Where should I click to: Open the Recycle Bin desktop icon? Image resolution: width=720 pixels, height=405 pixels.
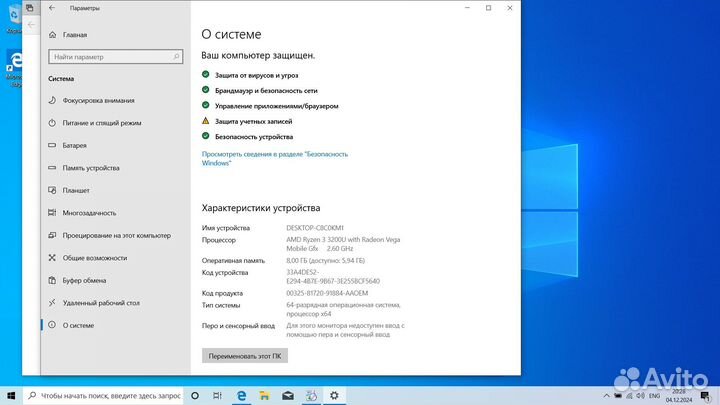(x=14, y=18)
